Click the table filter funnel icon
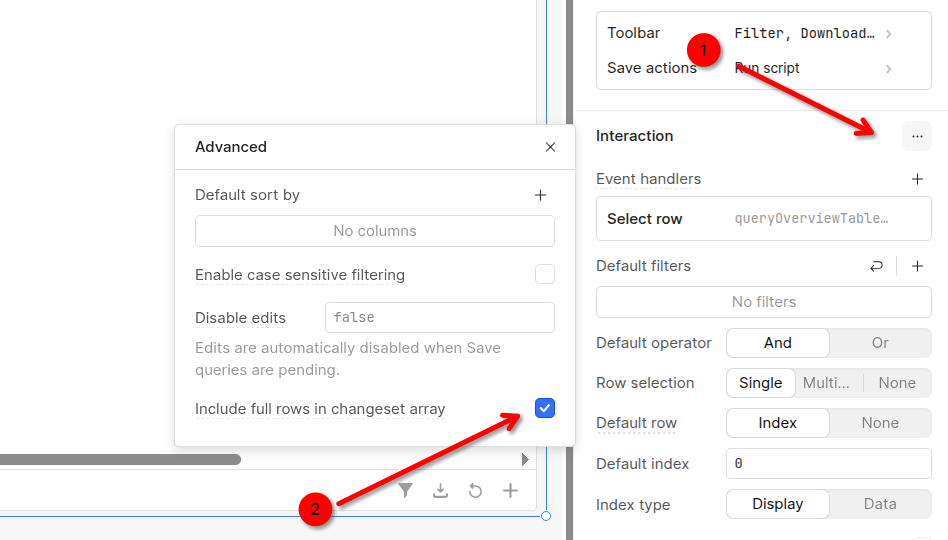This screenshot has width=948, height=540. 405,490
